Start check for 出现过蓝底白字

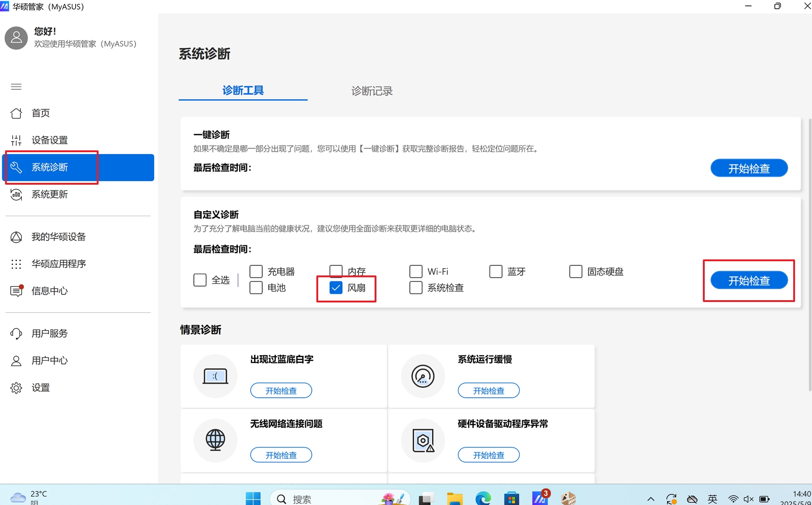tap(281, 390)
